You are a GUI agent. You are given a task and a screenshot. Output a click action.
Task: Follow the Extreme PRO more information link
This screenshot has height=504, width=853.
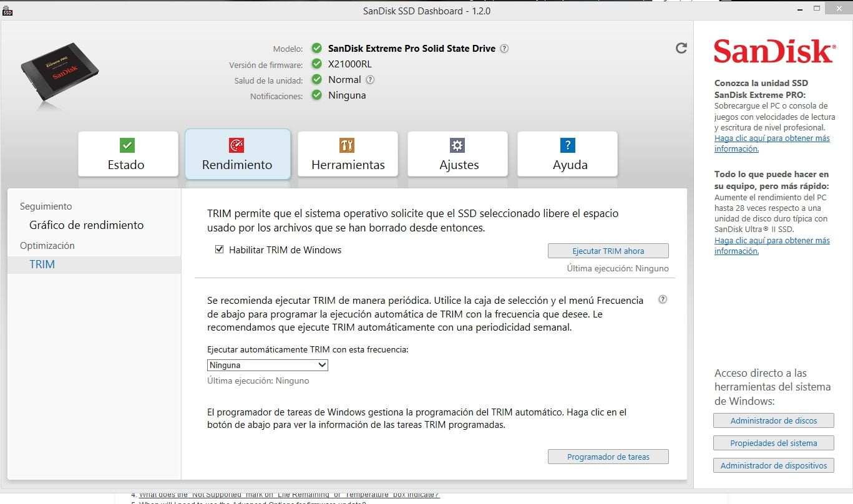772,143
